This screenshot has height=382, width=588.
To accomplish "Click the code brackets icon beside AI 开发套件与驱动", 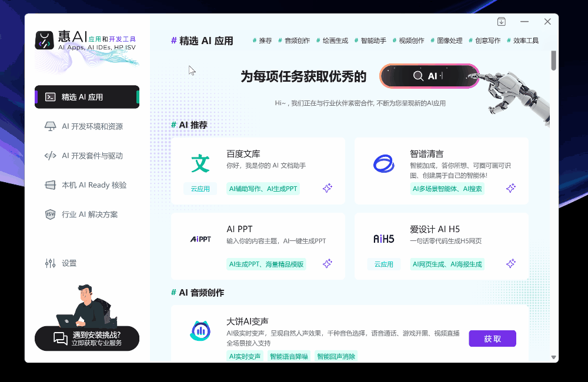I will pos(50,156).
